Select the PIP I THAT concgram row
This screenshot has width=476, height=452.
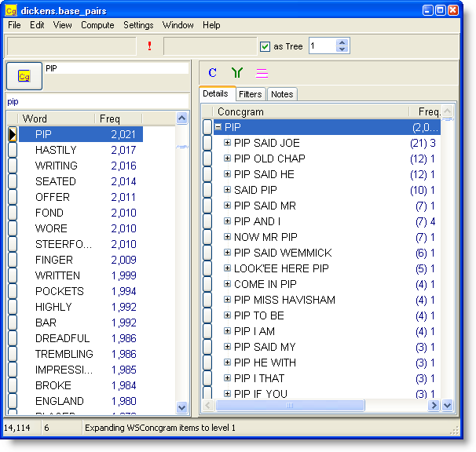click(328, 378)
